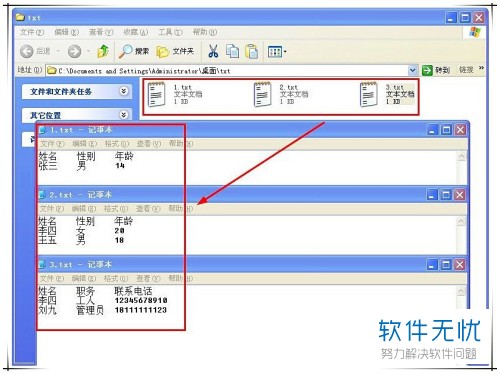The height and width of the screenshot is (374, 500).
Task: Click folder icon in address bar
Action: [52, 70]
